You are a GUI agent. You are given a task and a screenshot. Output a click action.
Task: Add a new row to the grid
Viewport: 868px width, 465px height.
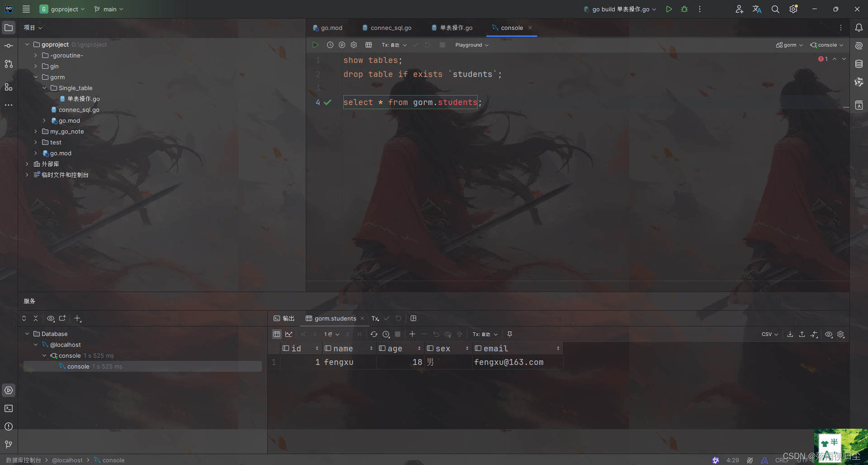coord(412,334)
